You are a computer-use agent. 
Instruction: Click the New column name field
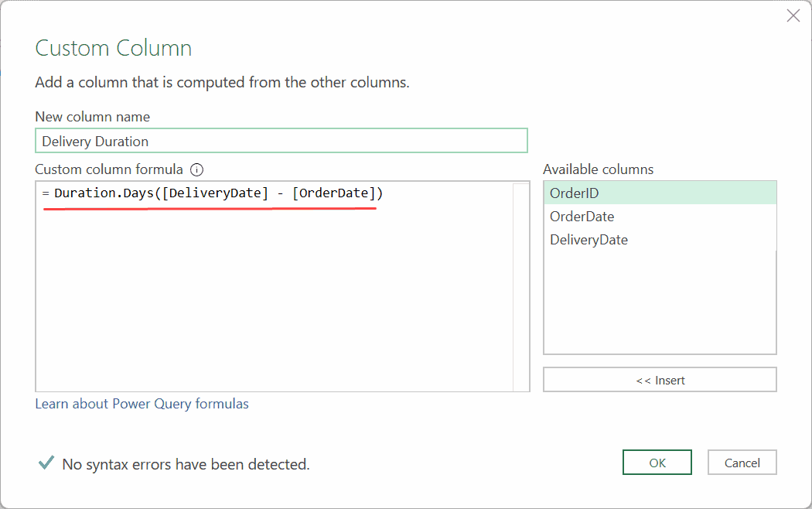click(x=281, y=141)
